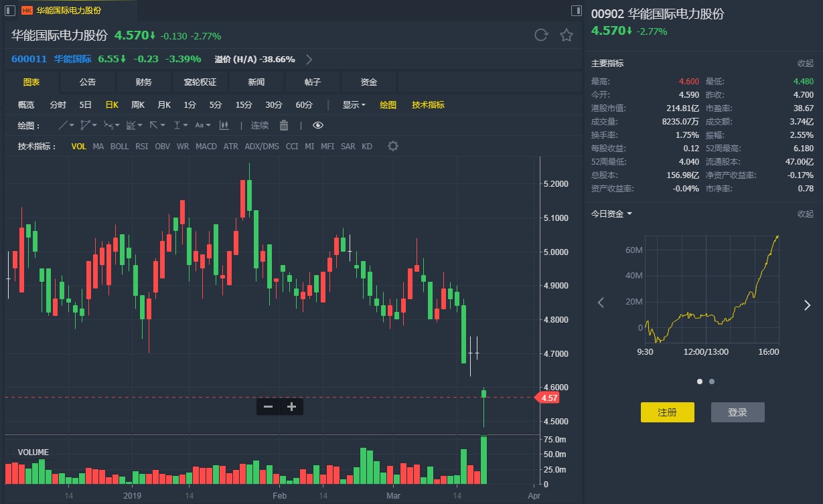
Task: Collapse 主要指标 panel via 收起
Action: coord(806,63)
